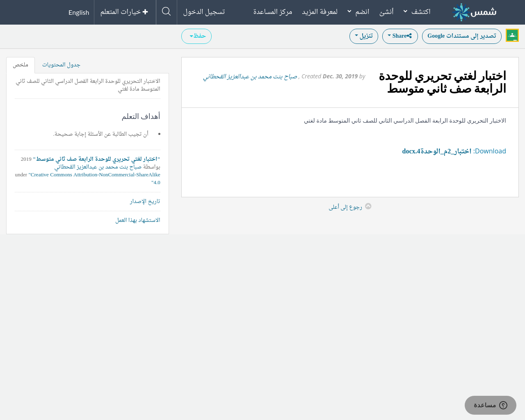This screenshot has width=525, height=420.
Task: Click the Shms site logo
Action: point(475,12)
